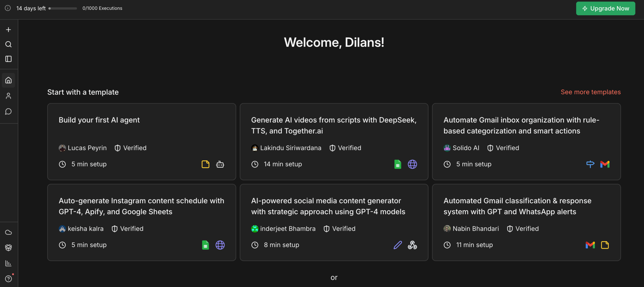Open the stacked box icon in sidebar
The image size is (644, 287).
tap(9, 248)
